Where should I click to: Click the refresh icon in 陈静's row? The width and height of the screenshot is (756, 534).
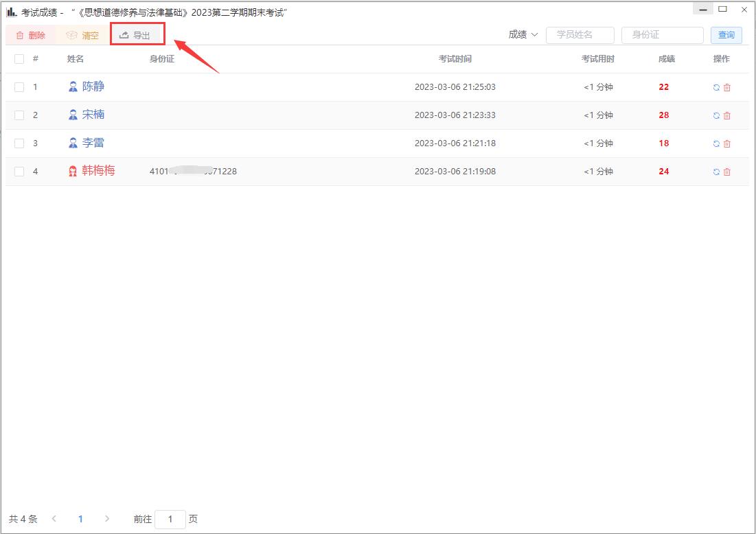[x=716, y=87]
